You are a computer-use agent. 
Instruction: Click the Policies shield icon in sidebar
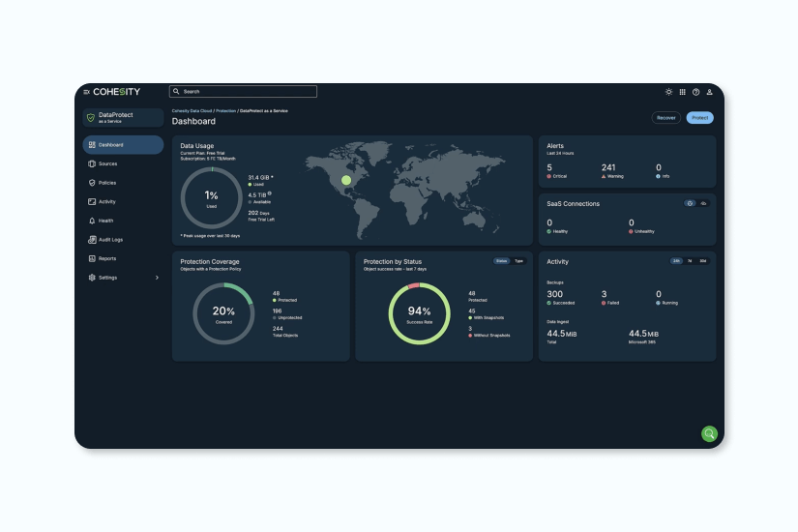[92, 183]
